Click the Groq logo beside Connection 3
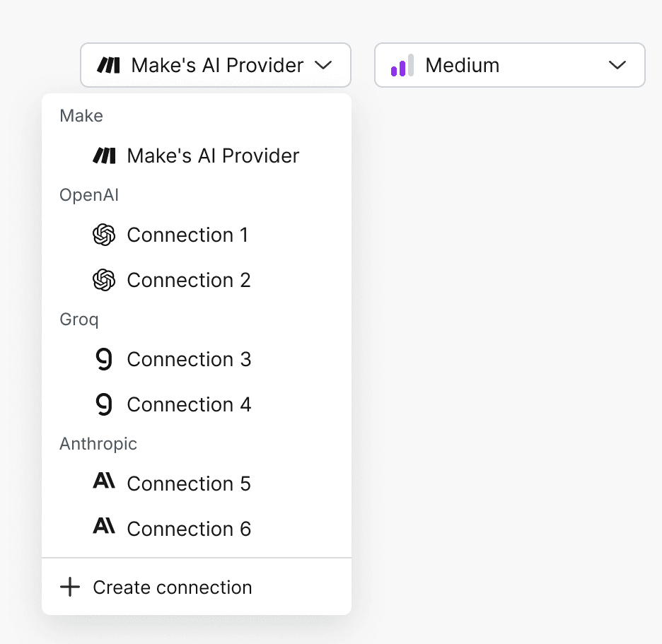 [104, 359]
